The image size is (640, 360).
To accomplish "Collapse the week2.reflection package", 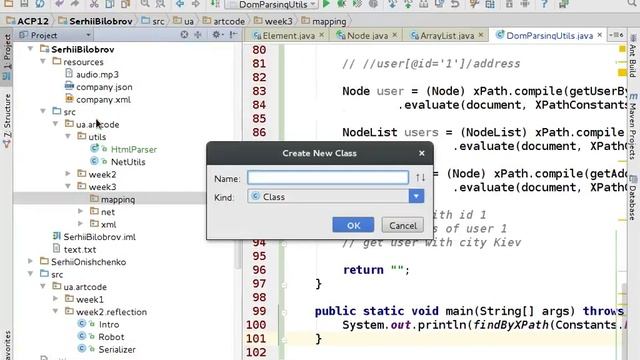I will point(56,311).
